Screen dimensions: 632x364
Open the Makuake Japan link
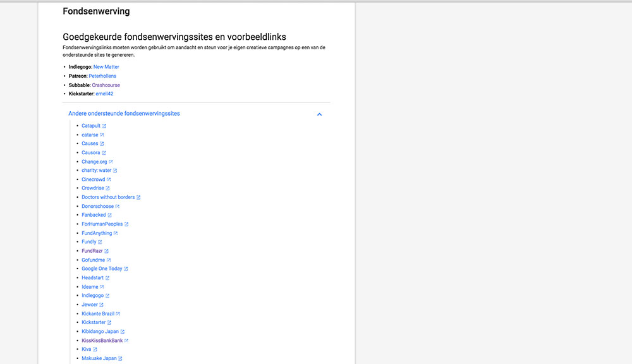(x=99, y=358)
